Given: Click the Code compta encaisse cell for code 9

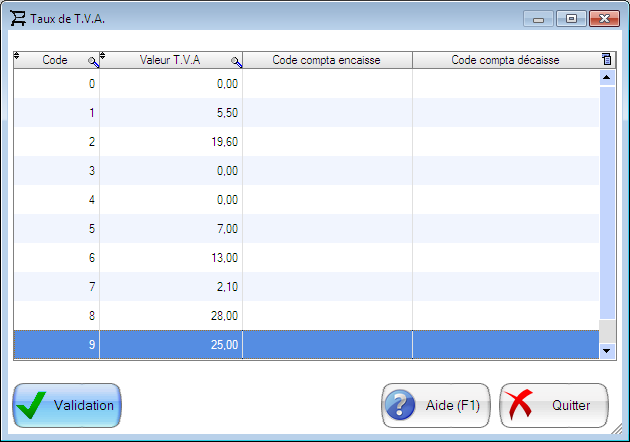Looking at the screenshot, I should (326, 345).
